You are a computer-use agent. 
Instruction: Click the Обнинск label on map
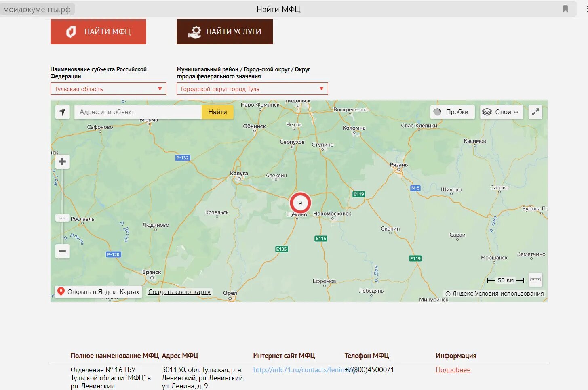pos(254,126)
